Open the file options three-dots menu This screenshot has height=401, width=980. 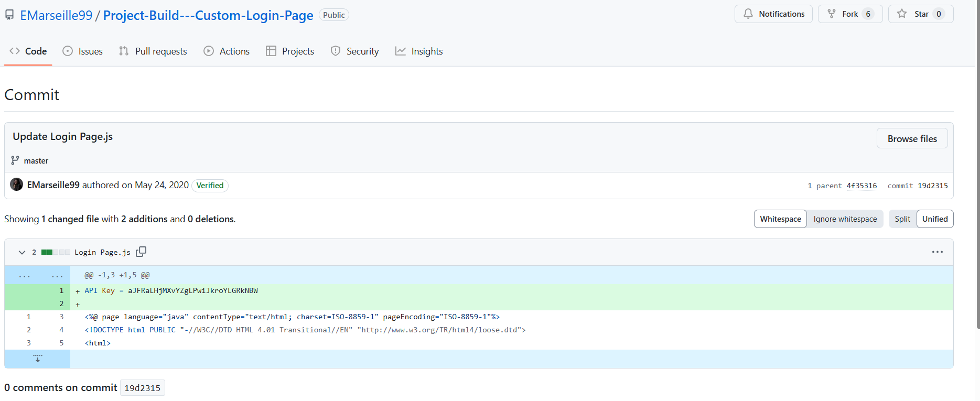pos(937,252)
